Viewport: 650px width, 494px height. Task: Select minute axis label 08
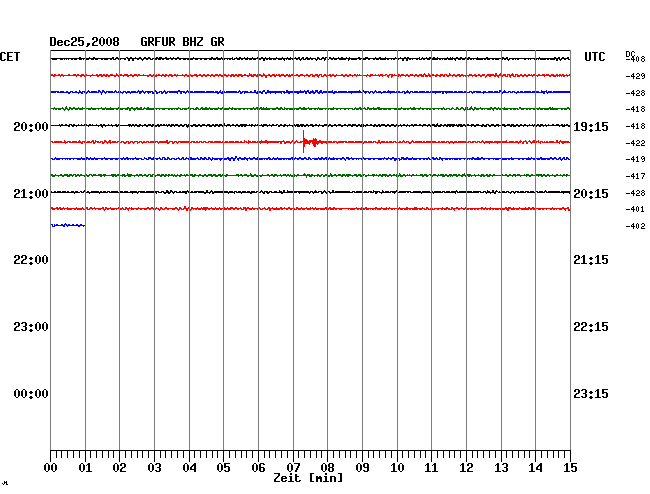[x=327, y=468]
